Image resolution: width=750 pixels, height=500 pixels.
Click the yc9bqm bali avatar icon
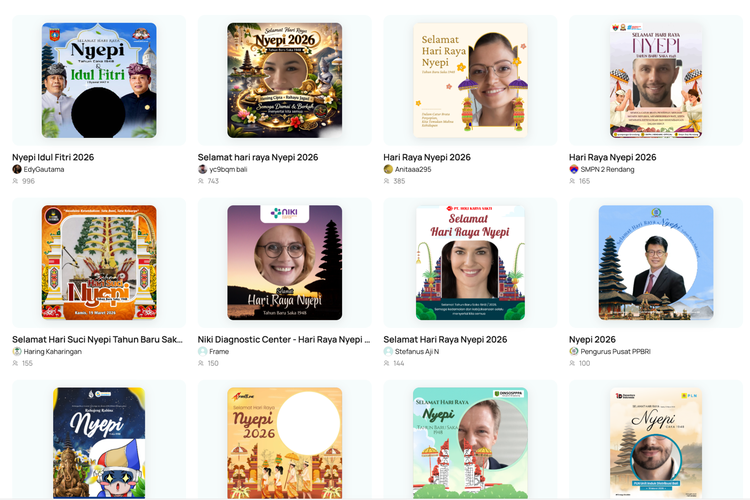click(202, 169)
